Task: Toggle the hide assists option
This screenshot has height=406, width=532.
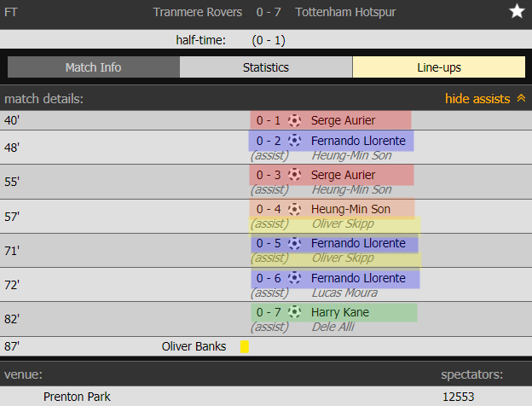Action: click(477, 99)
